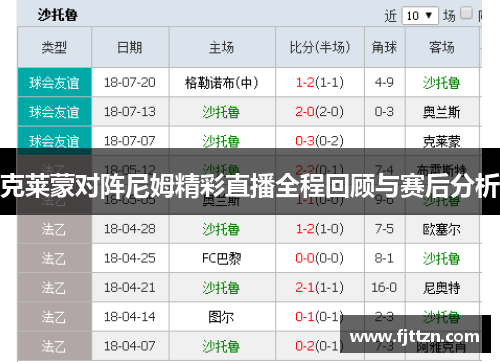Open the recent matches count dropdown showing 10
This screenshot has width=500, height=362.
[x=420, y=15]
